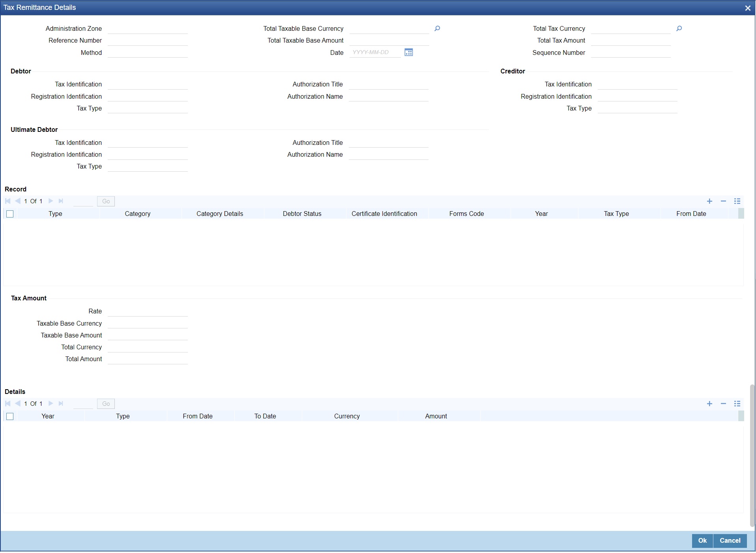
Task: Confirm with the Ok button
Action: point(702,541)
